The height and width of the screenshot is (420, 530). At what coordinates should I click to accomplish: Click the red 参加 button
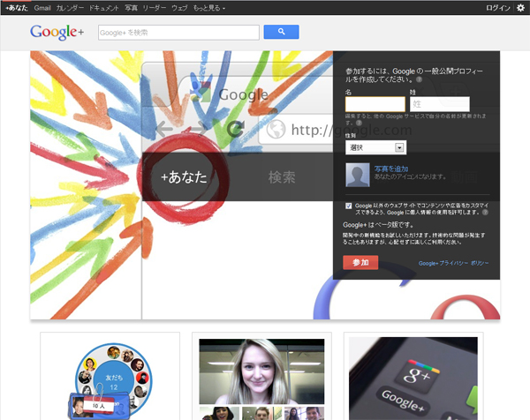coord(360,262)
